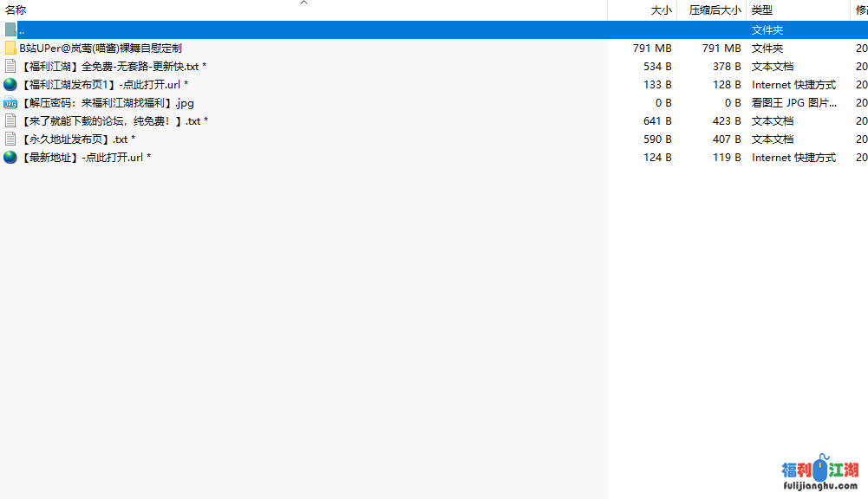Sort by 类型 column header

761,10
